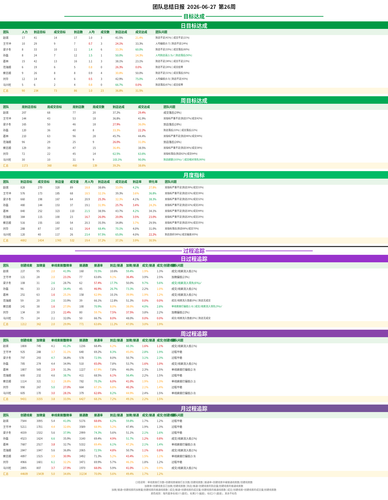Click the report title 团队总结日报
This screenshot has height=500, width=388.
coord(168,7)
